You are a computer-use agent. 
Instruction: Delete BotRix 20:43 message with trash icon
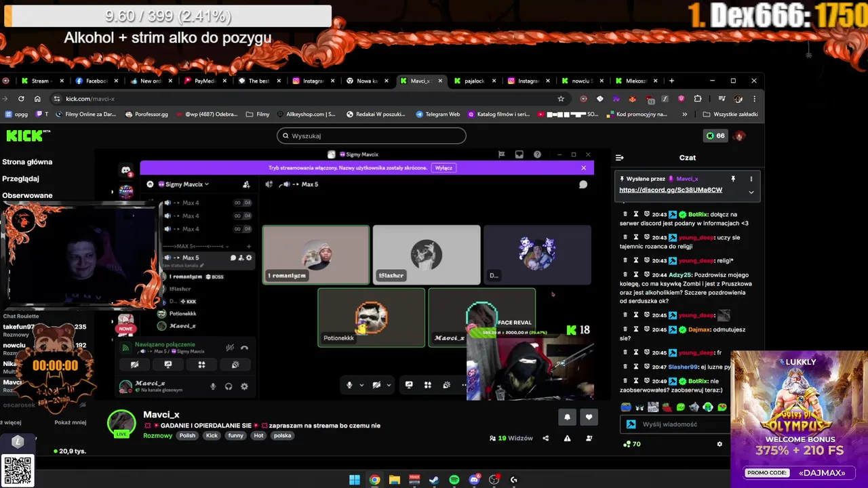625,214
